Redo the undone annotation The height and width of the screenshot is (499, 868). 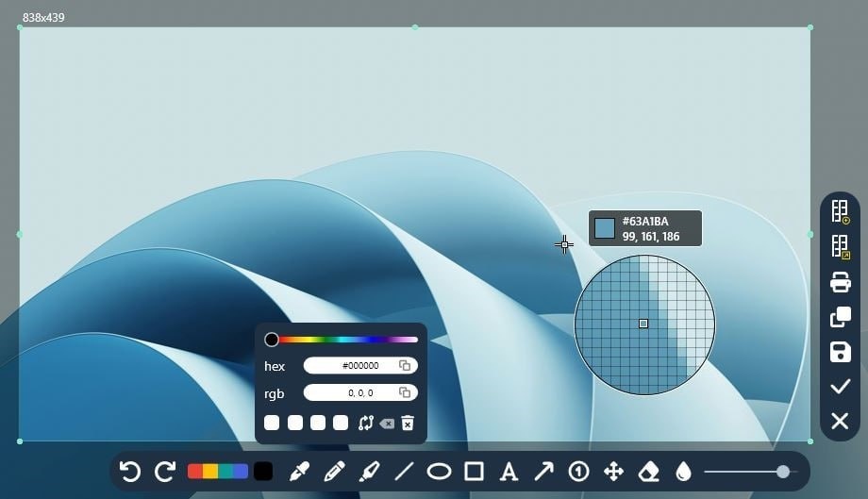pos(165,472)
